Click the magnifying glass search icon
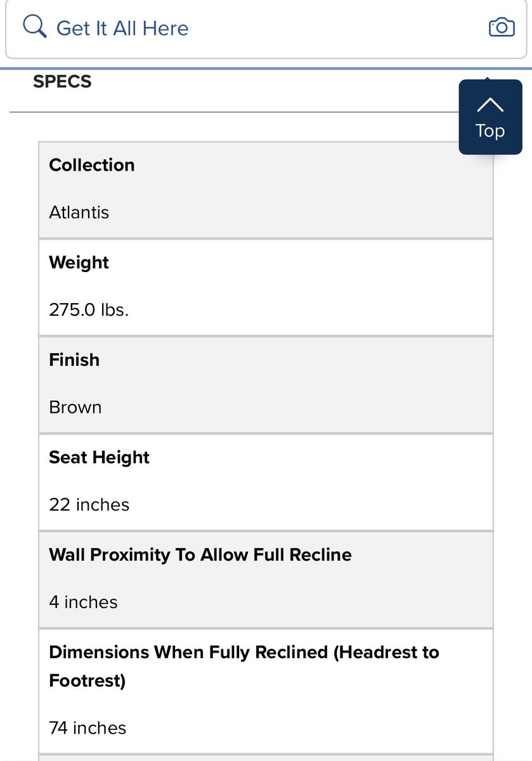The height and width of the screenshot is (761, 532). point(34,27)
